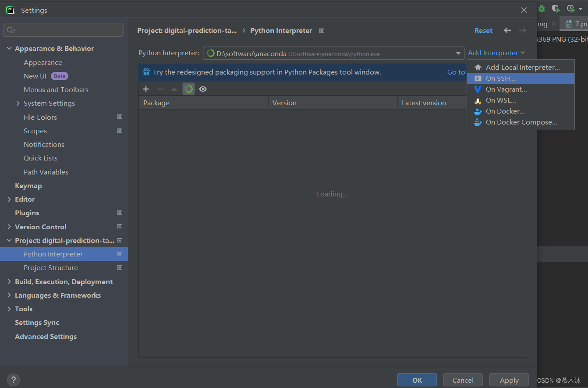Choose On Docker from interpreter menu
This screenshot has width=588, height=388.
tap(521, 111)
